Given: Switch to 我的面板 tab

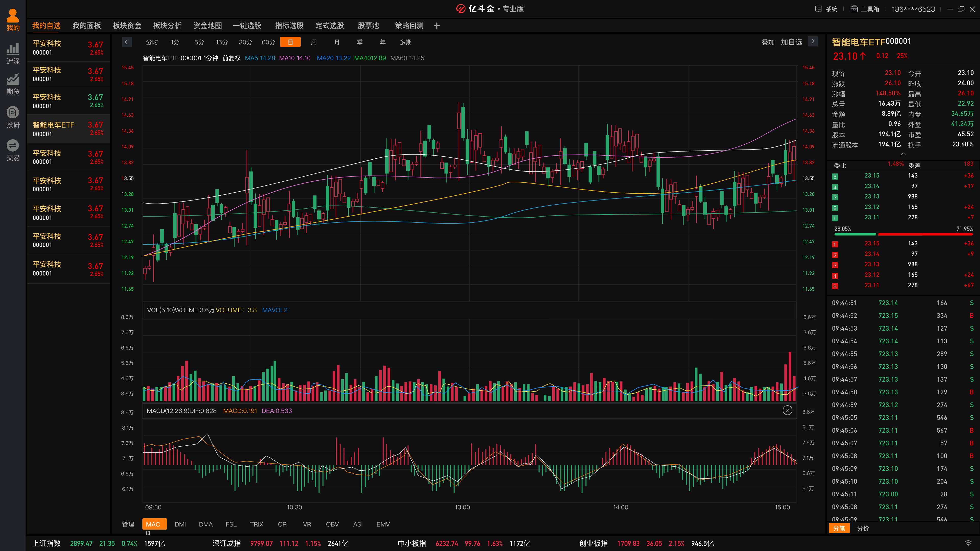Looking at the screenshot, I should coord(87,26).
